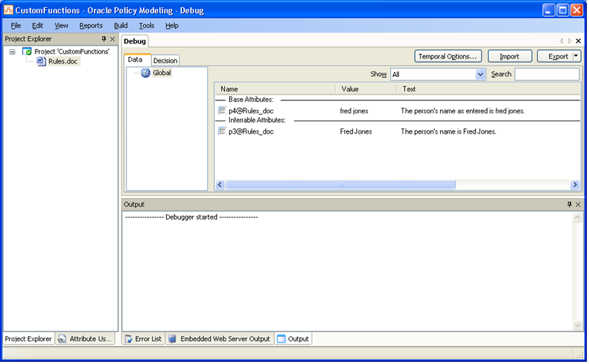Image resolution: width=589 pixels, height=364 pixels.
Task: Close the Debug document tab
Action: pos(578,41)
